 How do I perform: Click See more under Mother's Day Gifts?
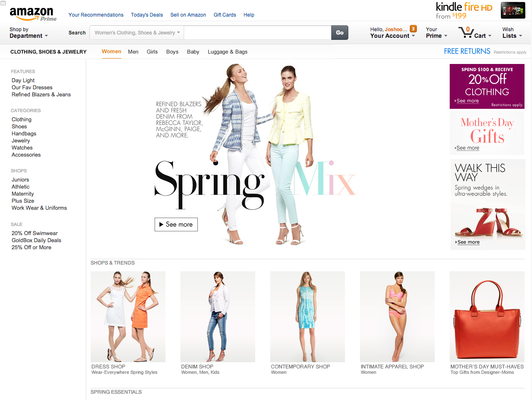467,148
